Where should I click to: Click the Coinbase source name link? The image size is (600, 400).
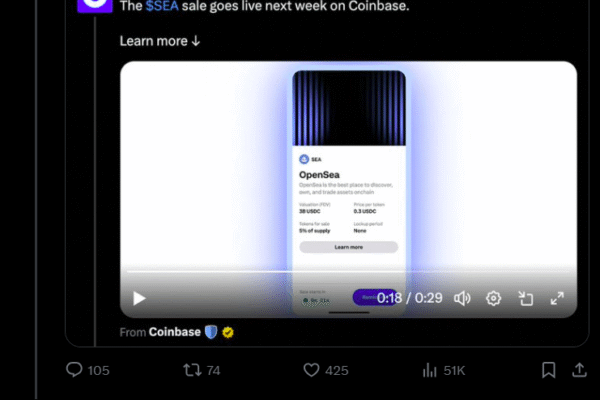[x=174, y=332]
